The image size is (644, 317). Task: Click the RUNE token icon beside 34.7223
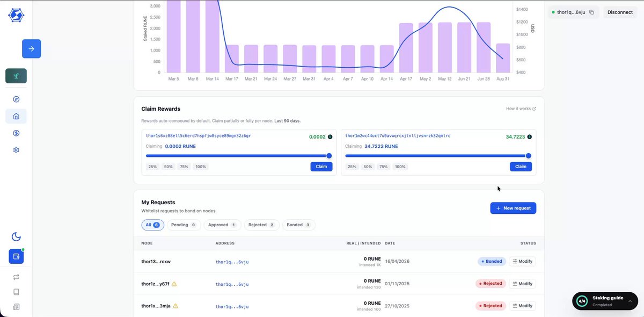point(529,137)
